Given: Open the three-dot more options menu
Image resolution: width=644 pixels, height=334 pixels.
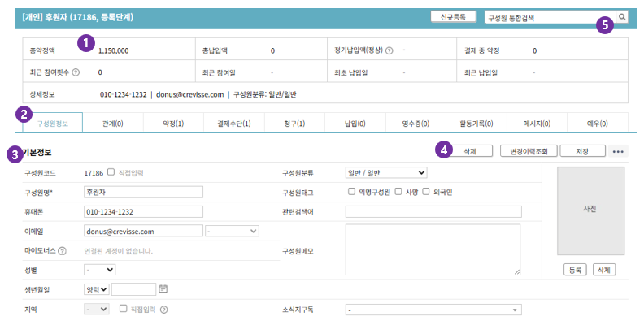Looking at the screenshot, I should point(618,151).
